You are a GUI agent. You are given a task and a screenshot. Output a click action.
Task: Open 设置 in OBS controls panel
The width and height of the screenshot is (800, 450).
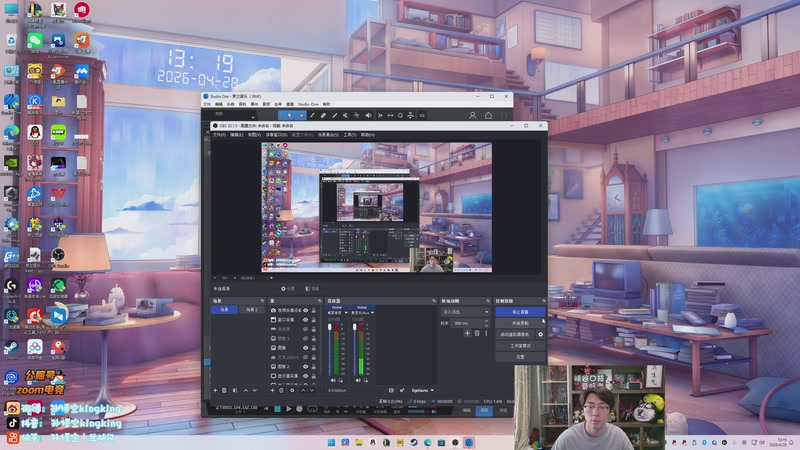(x=520, y=357)
